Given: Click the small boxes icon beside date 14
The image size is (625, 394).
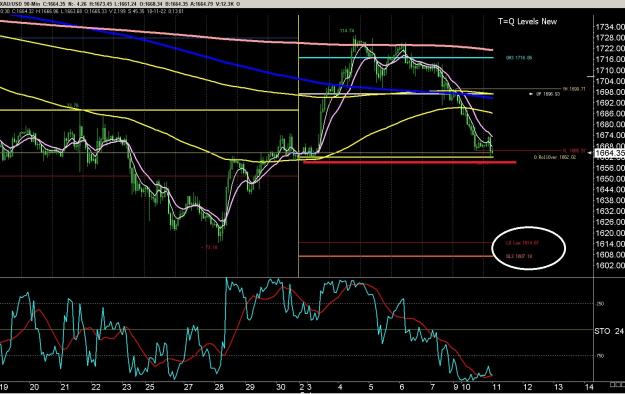Looking at the screenshot, I should [x=617, y=385].
